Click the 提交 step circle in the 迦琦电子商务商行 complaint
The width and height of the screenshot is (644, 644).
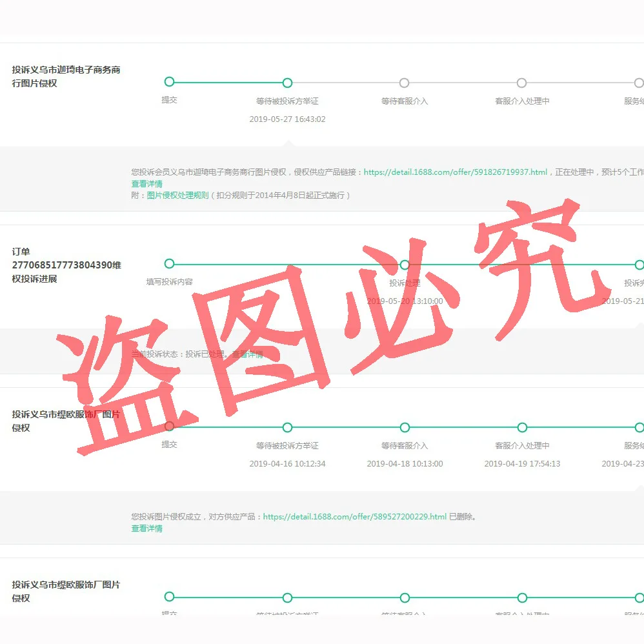click(169, 82)
